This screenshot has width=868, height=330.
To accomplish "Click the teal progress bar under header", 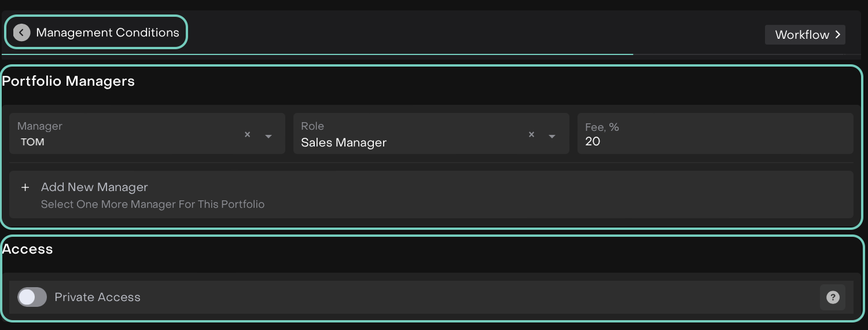I will click(x=317, y=54).
